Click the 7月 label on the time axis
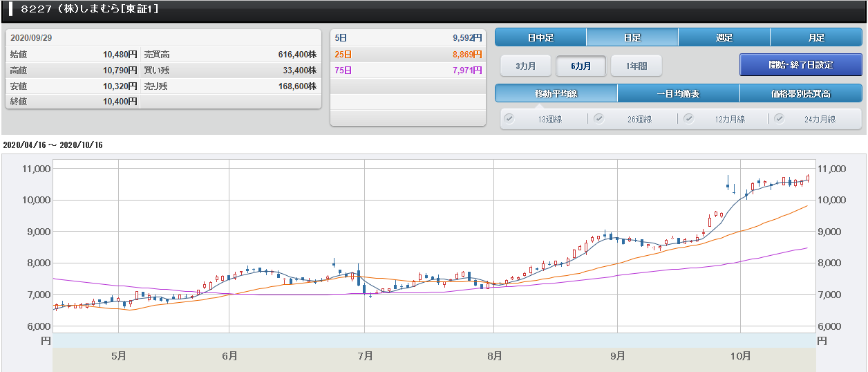Viewport: 868px width, 372px height. coord(366,356)
